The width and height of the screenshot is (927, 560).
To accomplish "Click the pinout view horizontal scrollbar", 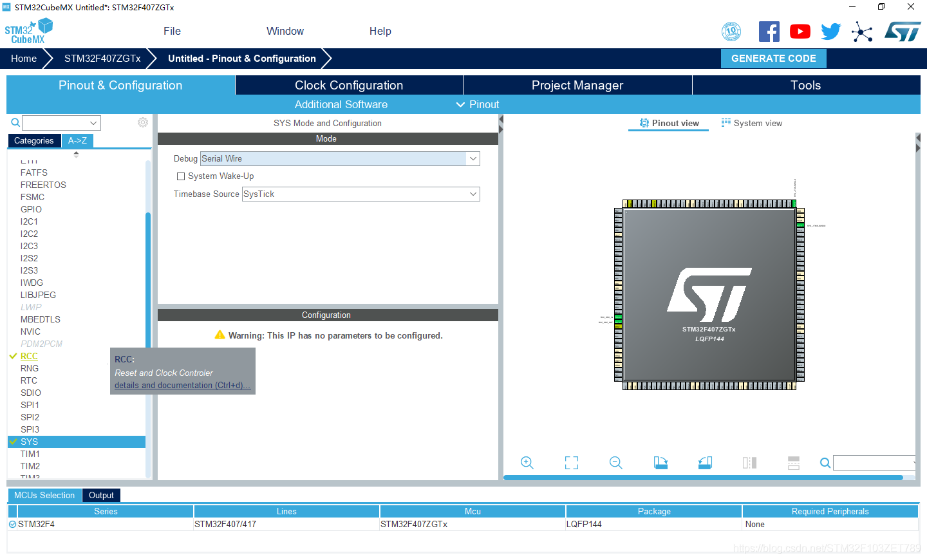I will (x=703, y=478).
